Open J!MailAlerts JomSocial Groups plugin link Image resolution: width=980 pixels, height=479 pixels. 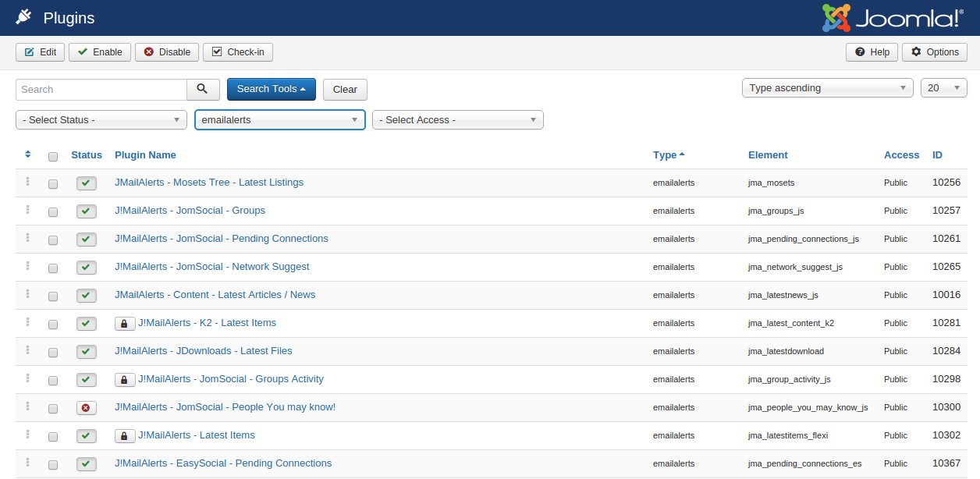190,211
